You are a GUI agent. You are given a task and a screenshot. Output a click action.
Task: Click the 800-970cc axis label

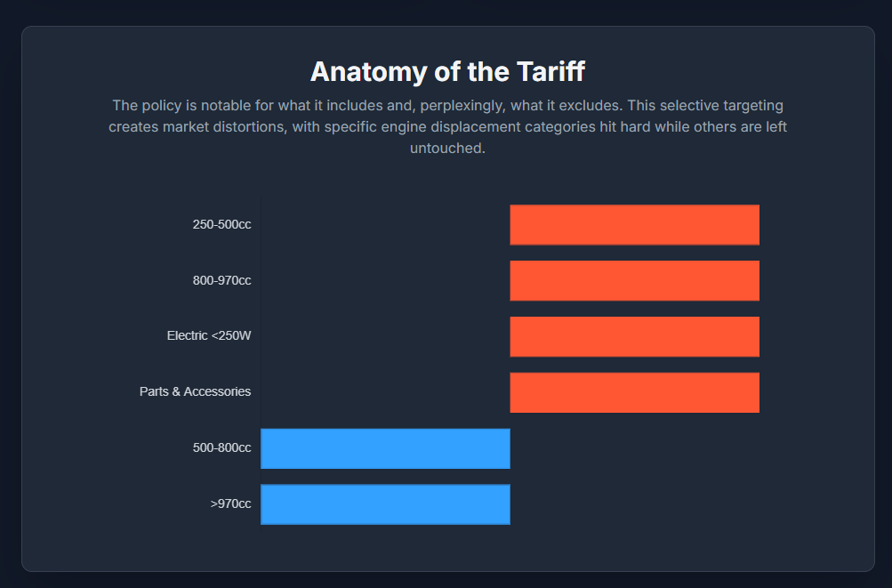(x=221, y=280)
